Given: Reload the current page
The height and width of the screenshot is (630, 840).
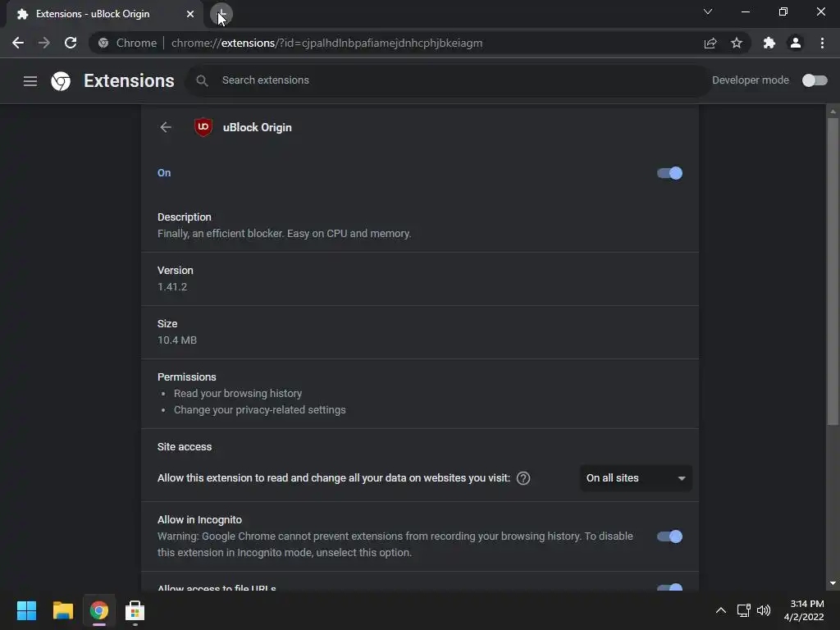Looking at the screenshot, I should [71, 43].
